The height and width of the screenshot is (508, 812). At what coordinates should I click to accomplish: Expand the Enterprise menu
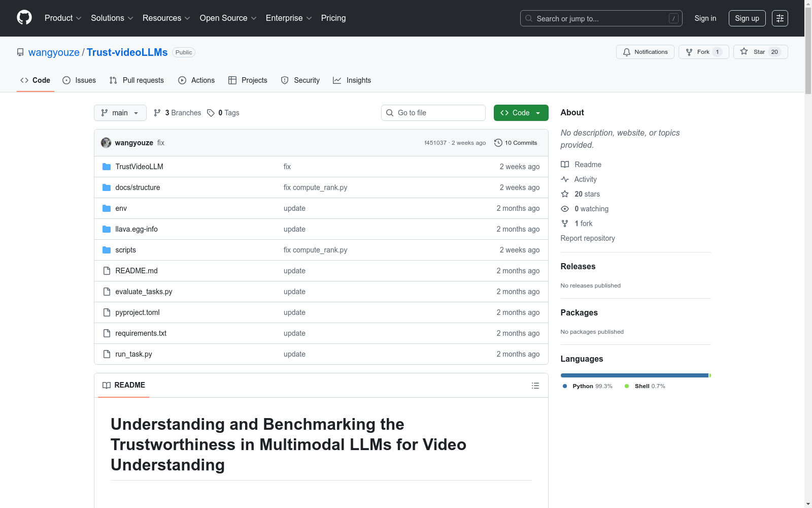coord(289,18)
